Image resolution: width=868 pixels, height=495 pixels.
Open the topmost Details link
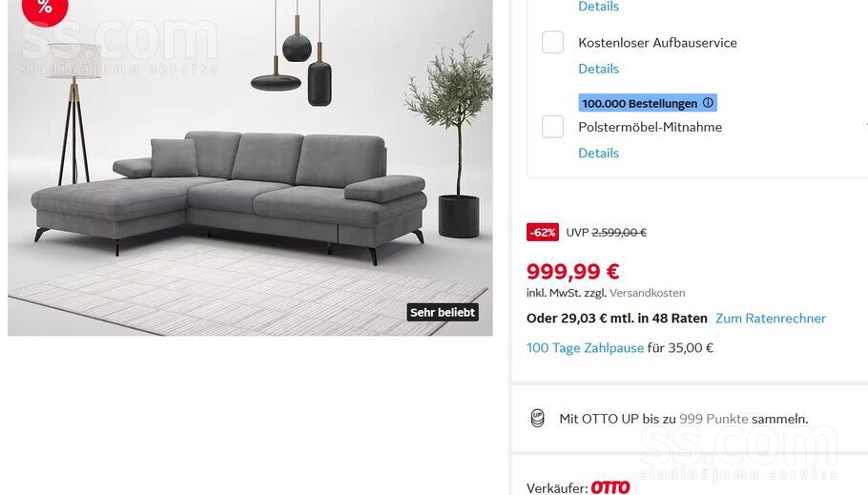click(598, 6)
